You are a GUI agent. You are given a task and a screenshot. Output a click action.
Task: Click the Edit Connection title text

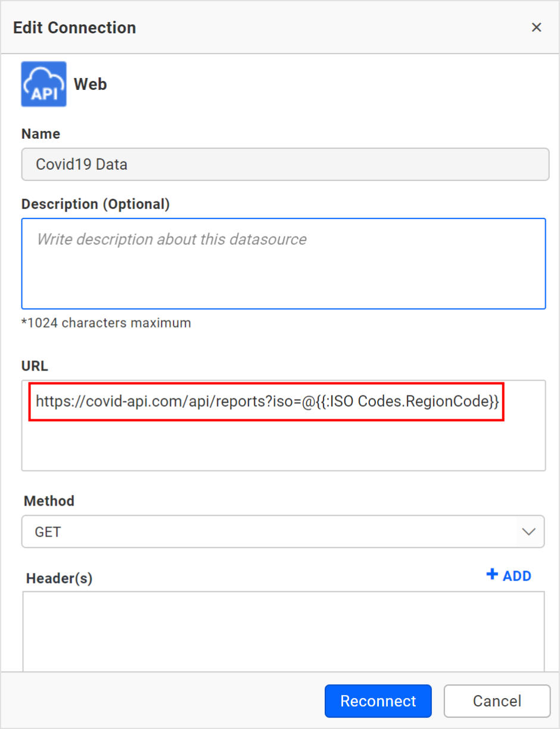74,27
